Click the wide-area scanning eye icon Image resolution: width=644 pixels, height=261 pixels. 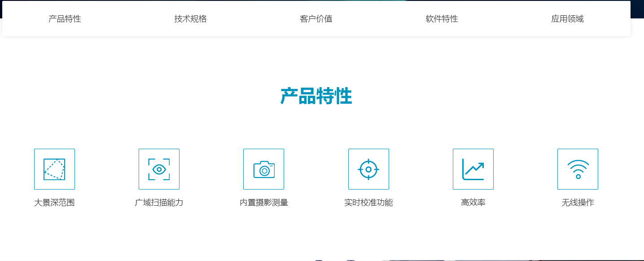[159, 169]
